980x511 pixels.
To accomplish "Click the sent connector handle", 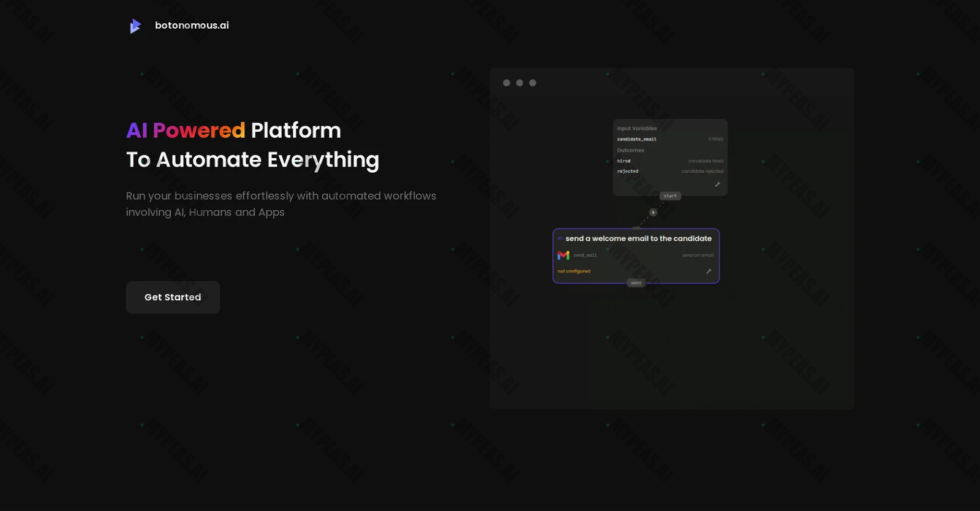I will click(636, 283).
